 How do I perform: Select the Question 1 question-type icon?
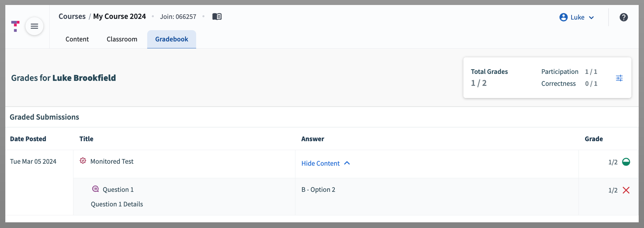coord(95,189)
